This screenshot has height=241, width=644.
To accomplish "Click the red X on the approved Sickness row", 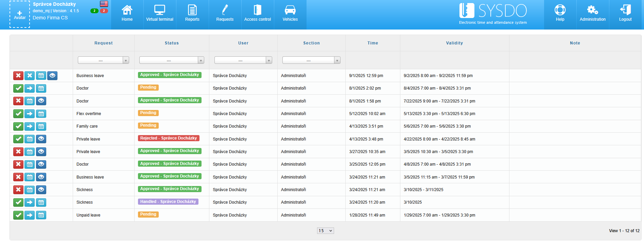I will point(18,190).
